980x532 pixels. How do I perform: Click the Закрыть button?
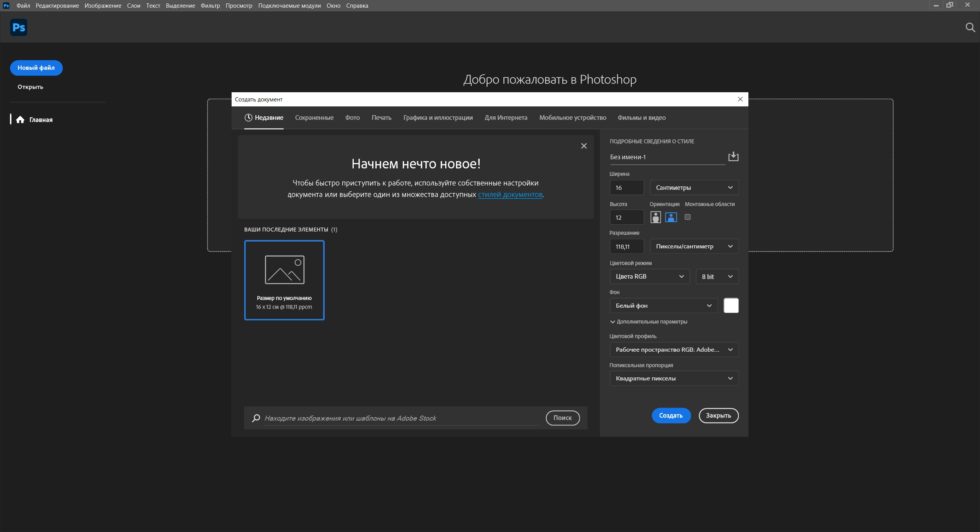tap(719, 416)
